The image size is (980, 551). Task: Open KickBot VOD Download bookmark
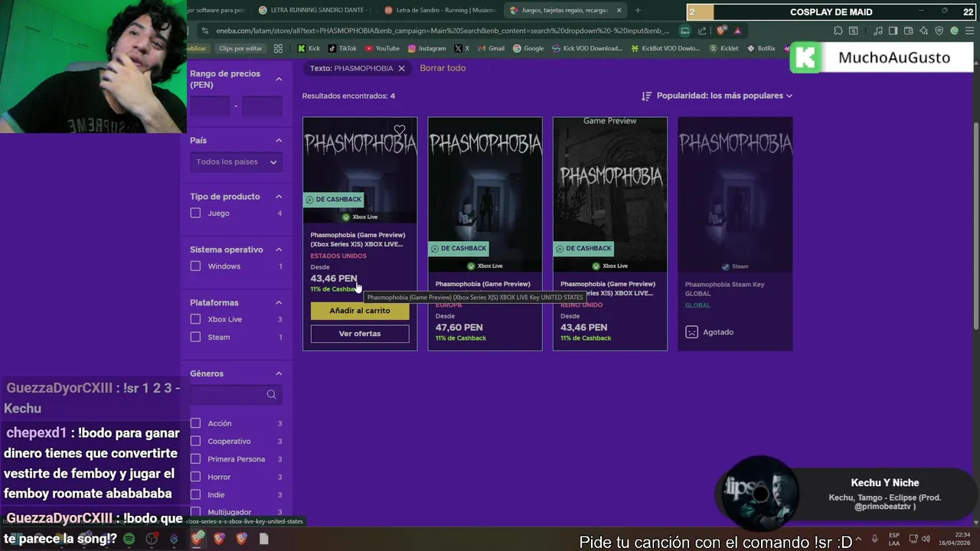[x=665, y=48]
